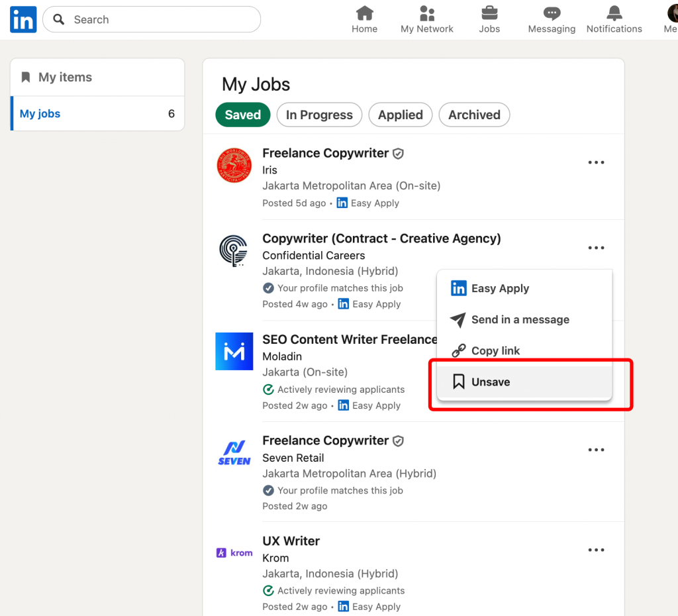Viewport: 678px width, 616px height.
Task: Show Applied jobs filter
Action: (400, 115)
